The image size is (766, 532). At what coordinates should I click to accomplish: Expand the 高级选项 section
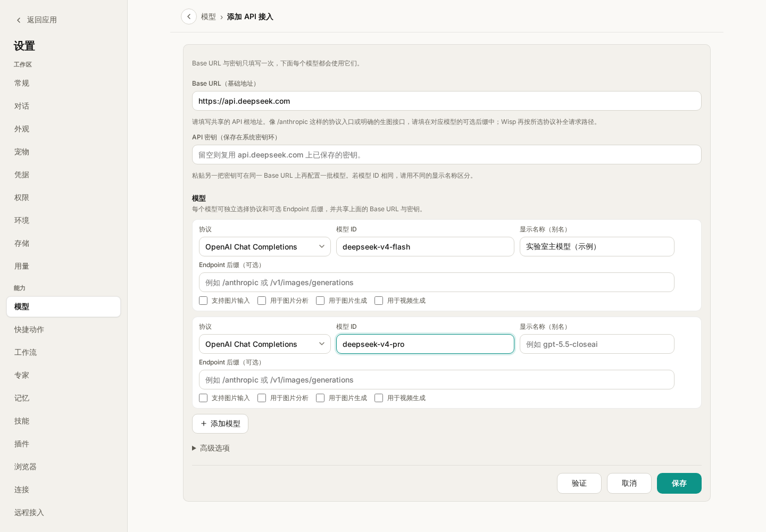[211, 448]
